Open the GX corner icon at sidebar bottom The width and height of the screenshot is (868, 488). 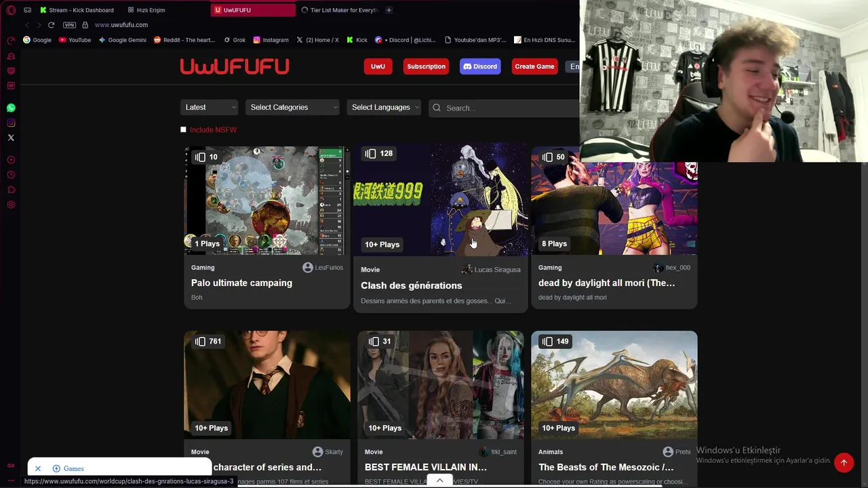(x=11, y=466)
